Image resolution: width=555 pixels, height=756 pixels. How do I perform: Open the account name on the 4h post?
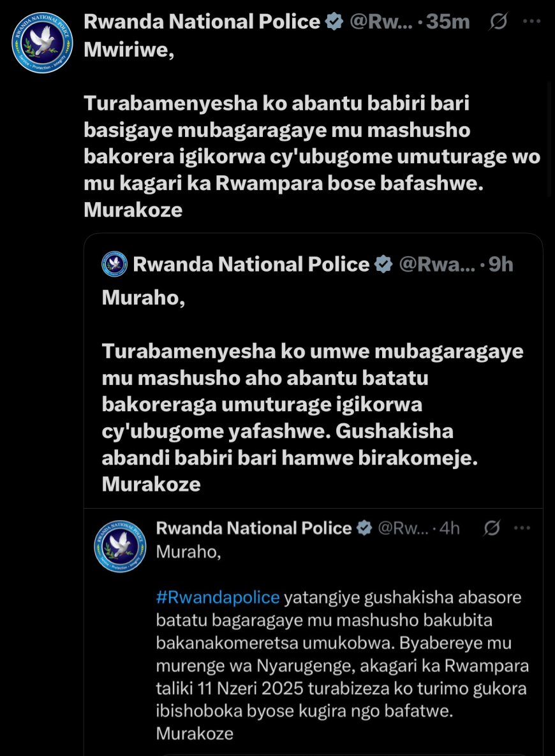point(254,528)
